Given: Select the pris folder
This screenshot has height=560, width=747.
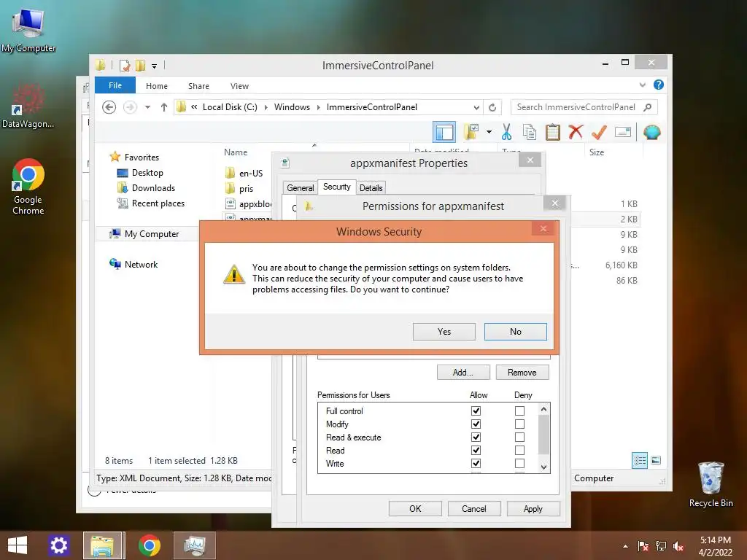Looking at the screenshot, I should point(246,189).
